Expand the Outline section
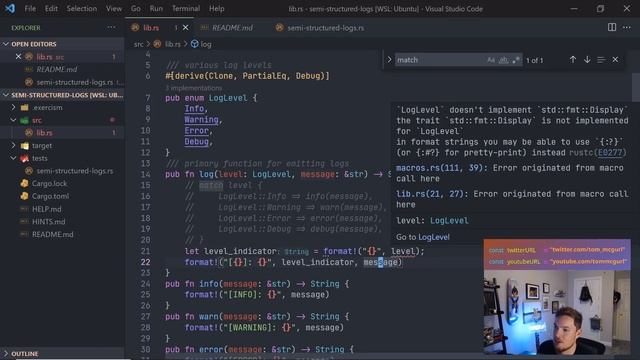 pos(62,353)
